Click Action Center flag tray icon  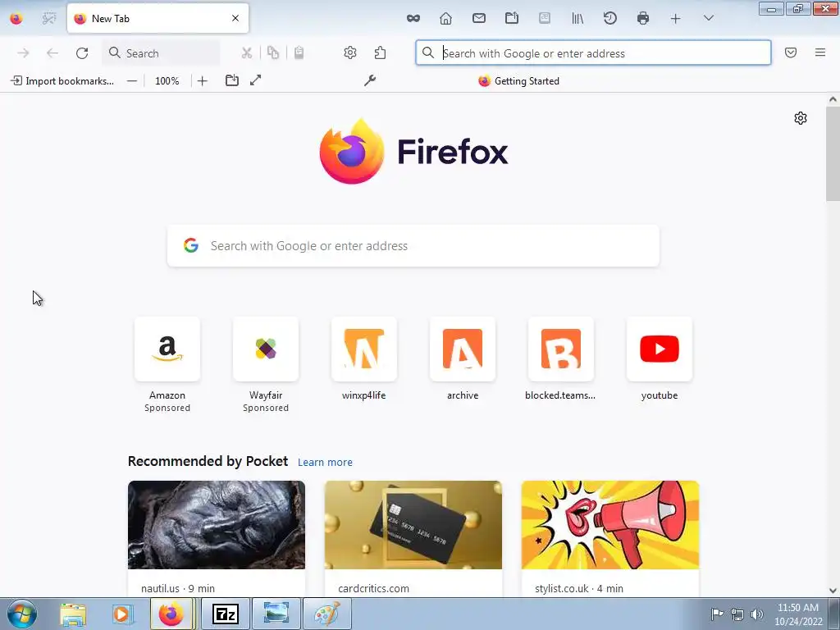coord(717,614)
